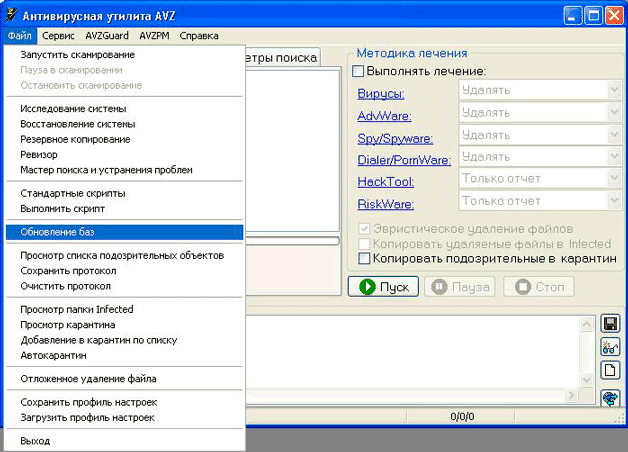This screenshot has height=452, width=628.
Task: Open the 'Вирусы:' link
Action: click(380, 94)
